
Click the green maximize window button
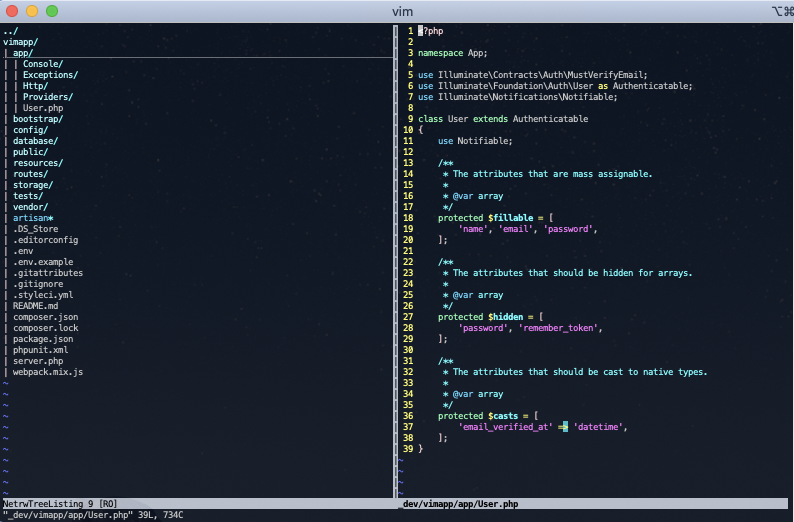tap(52, 11)
